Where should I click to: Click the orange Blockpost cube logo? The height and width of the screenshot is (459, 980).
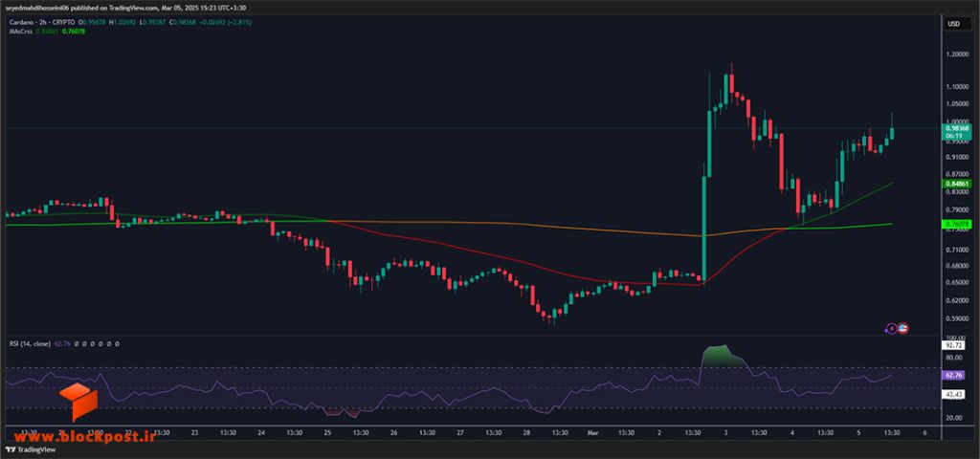click(78, 403)
